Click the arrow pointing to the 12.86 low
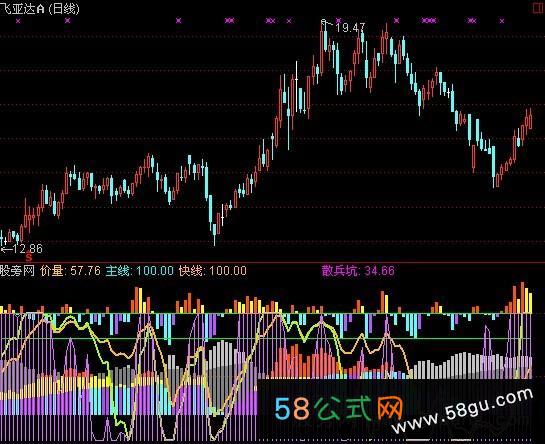This screenshot has width=545, height=444. [x=6, y=249]
